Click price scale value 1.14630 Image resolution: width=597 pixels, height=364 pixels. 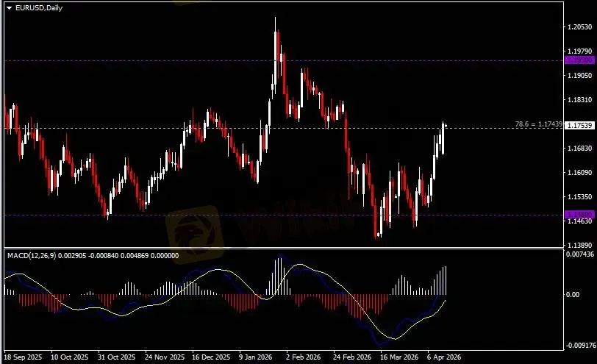click(x=580, y=221)
